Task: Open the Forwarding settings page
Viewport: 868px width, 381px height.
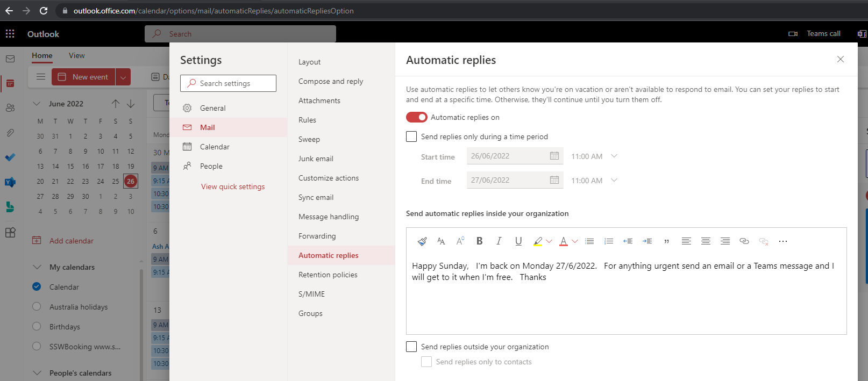Action: [317, 236]
